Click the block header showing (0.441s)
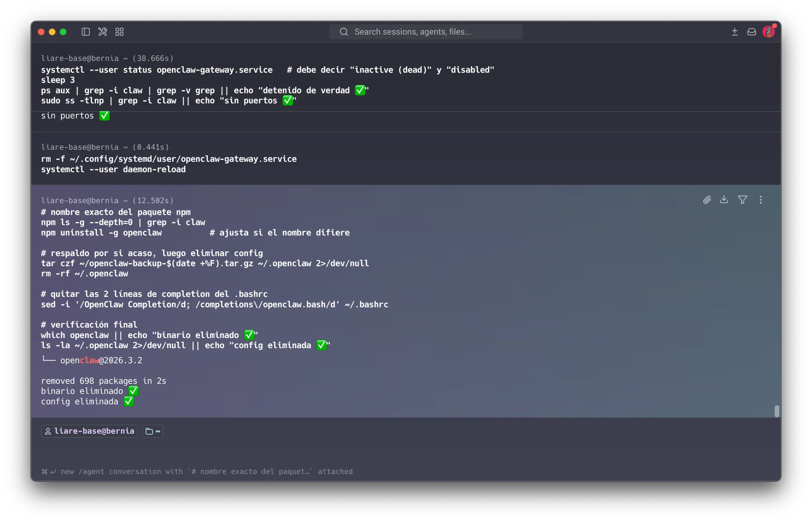 (x=105, y=147)
